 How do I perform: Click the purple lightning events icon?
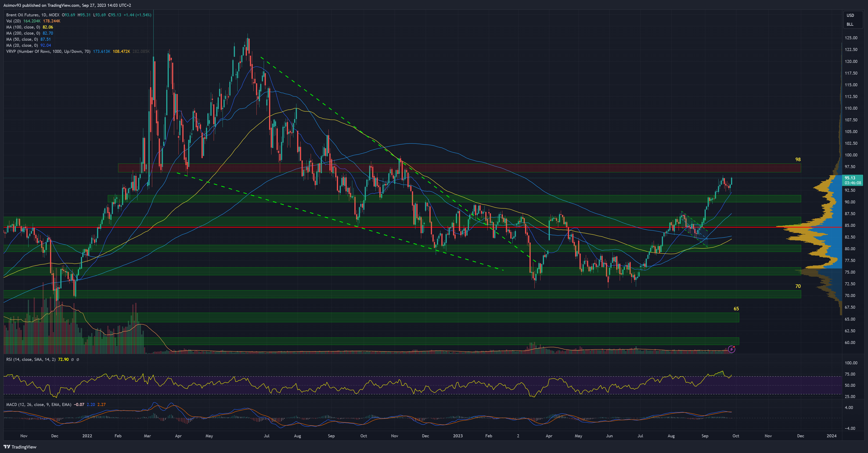coord(731,349)
